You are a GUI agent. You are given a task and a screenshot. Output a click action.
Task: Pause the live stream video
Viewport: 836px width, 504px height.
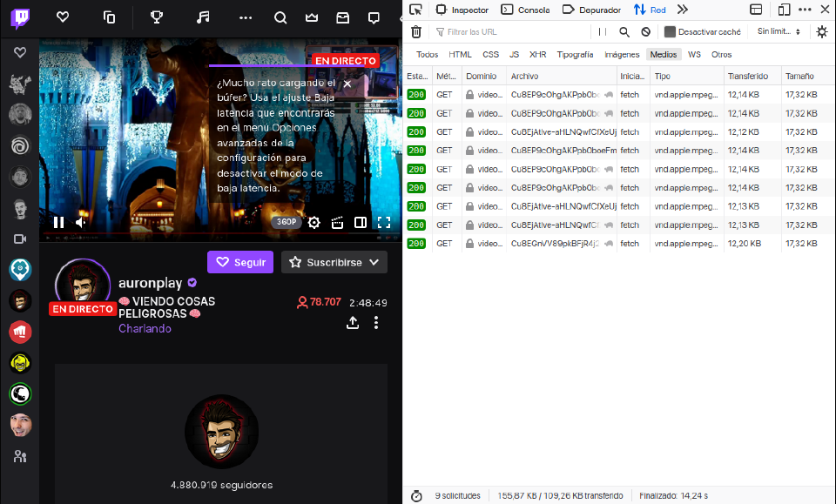click(58, 222)
